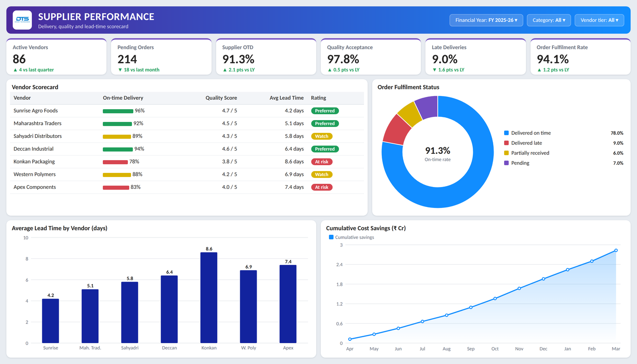Click the Preferred badge for Deccan Industrial
Screen dimensions: 637x364
coord(325,149)
